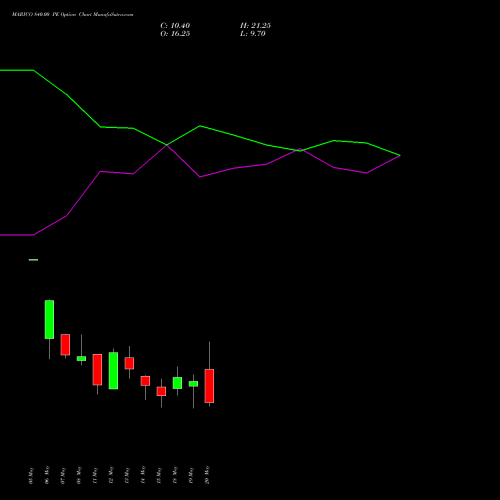500x500 pixels.
Task: Click the 13 May date label
Action: 127,475
